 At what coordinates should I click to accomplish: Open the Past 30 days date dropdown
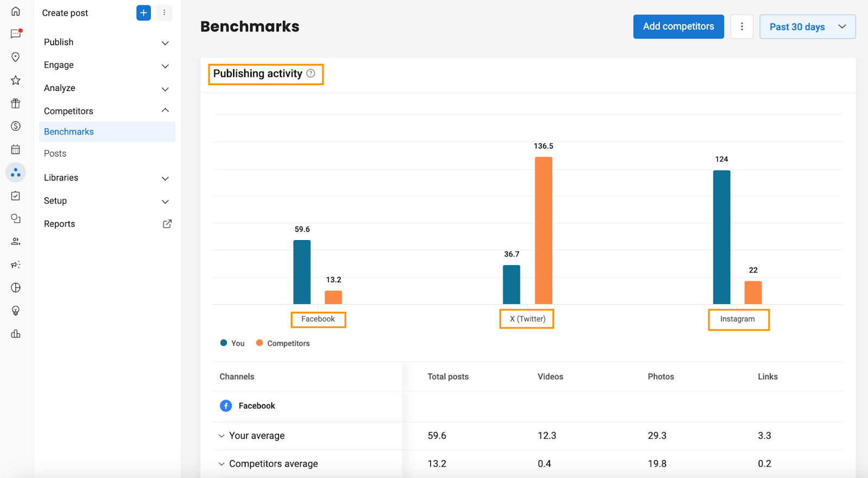pyautogui.click(x=808, y=27)
